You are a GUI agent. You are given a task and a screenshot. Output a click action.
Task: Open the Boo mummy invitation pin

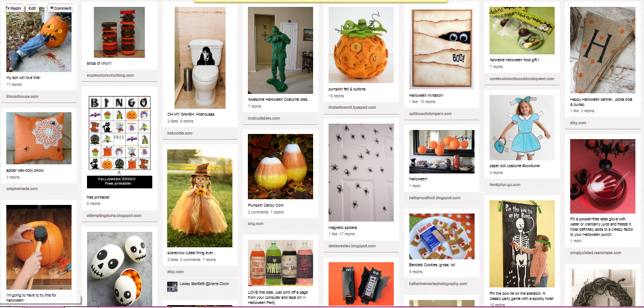pos(441,49)
